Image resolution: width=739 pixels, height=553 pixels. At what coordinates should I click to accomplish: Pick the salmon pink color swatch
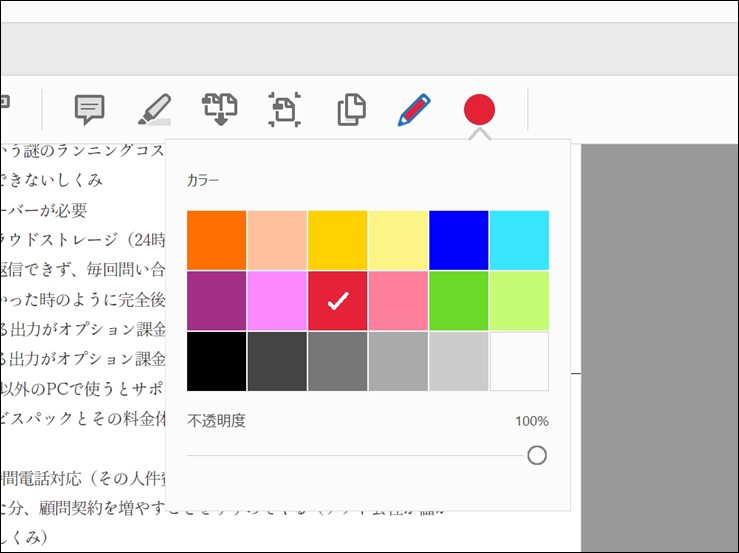[398, 301]
